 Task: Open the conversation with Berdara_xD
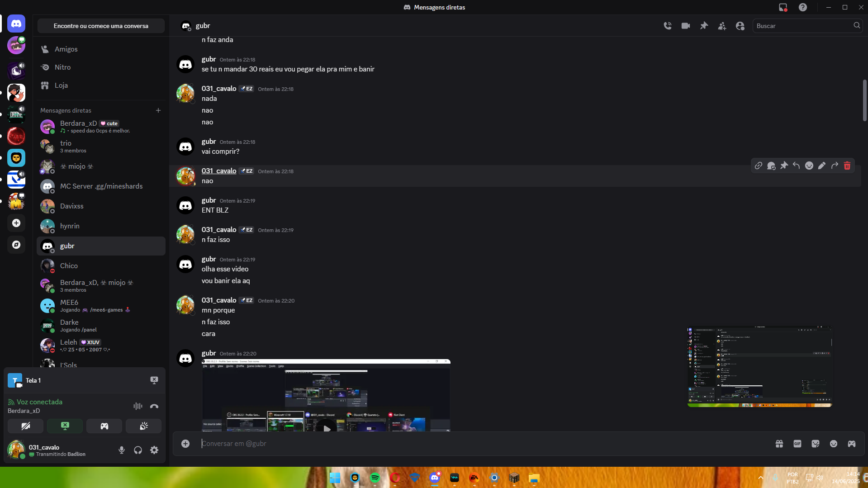[101, 127]
